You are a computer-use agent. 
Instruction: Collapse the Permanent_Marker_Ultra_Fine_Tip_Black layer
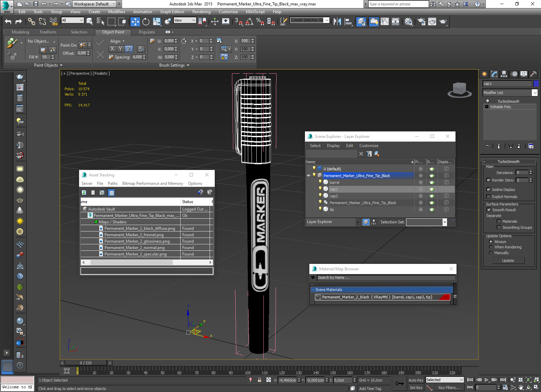point(308,176)
